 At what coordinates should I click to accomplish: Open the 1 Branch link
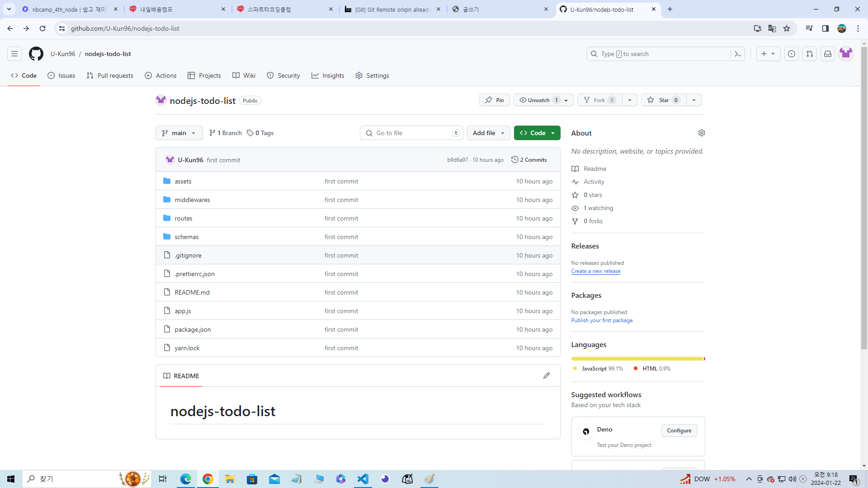point(225,133)
